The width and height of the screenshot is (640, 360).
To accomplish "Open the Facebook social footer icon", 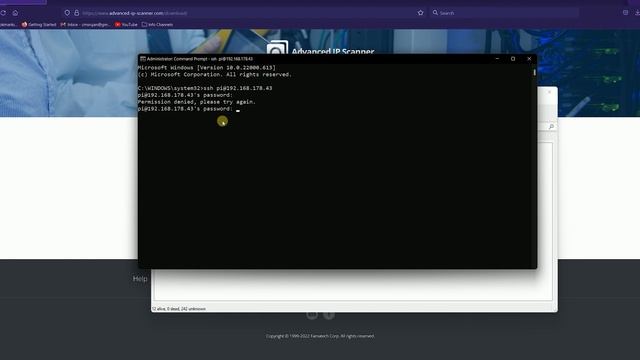I will (x=329, y=315).
